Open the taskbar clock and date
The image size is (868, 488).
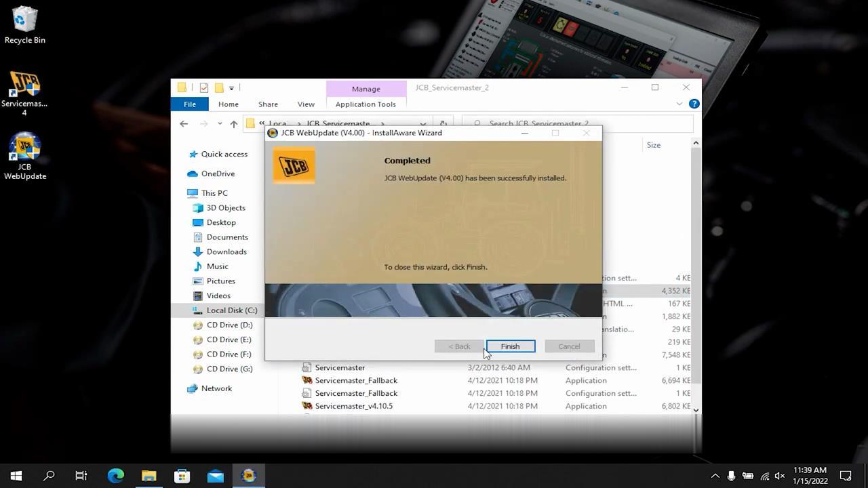tap(810, 476)
